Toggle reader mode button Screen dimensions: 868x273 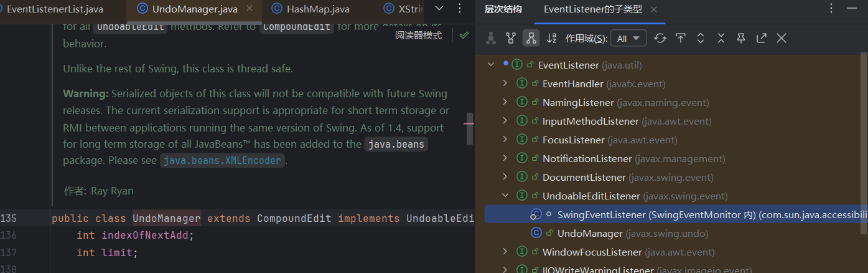pyautogui.click(x=418, y=36)
